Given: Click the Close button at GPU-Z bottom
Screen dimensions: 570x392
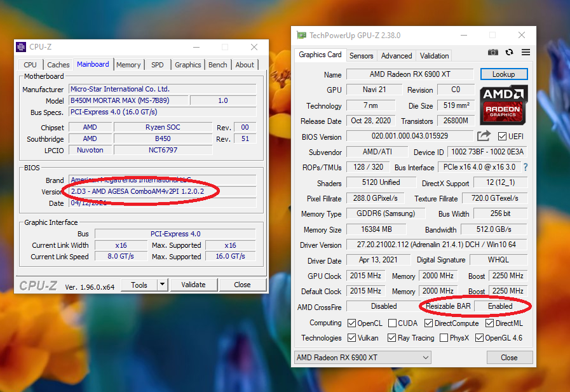Looking at the screenshot, I should (509, 358).
